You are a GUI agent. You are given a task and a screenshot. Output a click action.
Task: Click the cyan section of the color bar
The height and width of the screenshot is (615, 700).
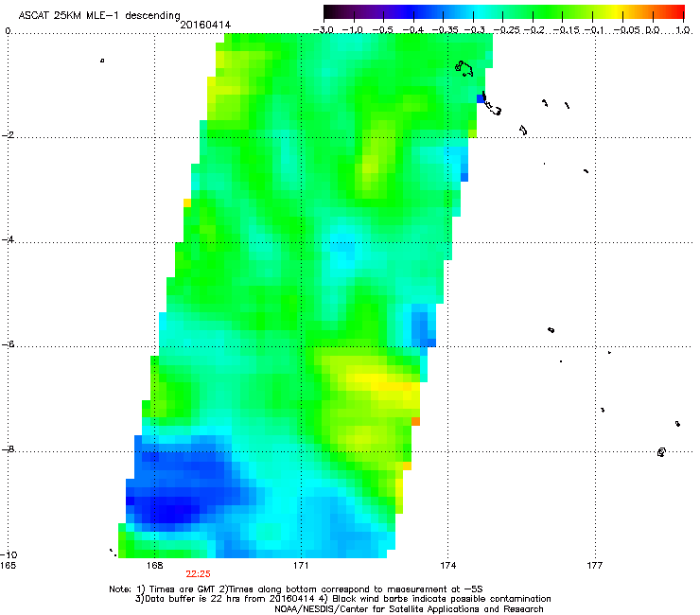[x=480, y=11]
